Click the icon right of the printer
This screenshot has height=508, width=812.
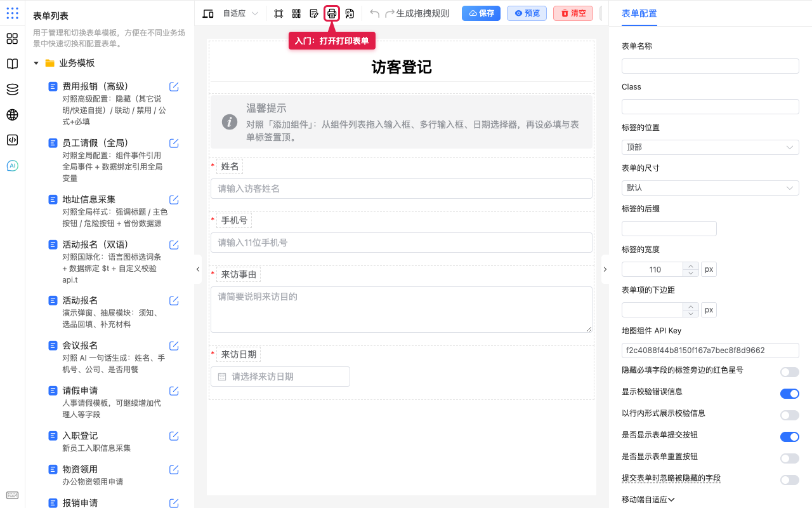[350, 13]
